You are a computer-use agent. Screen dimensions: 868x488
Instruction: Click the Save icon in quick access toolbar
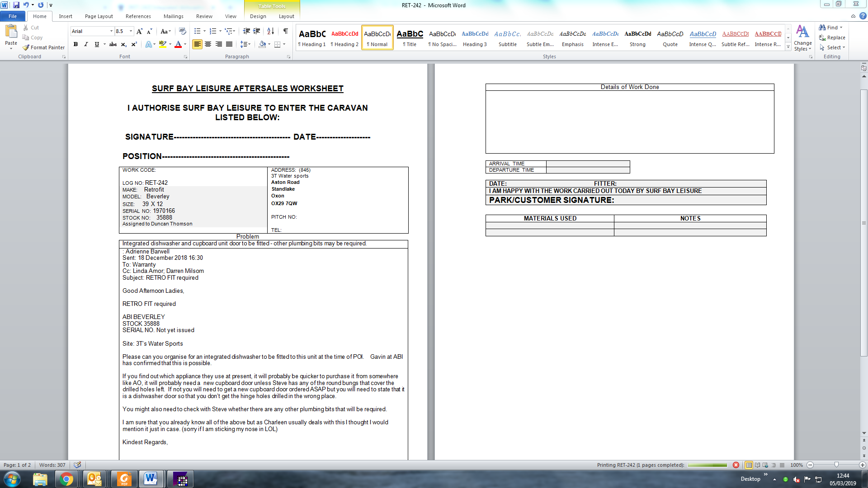pyautogui.click(x=16, y=5)
